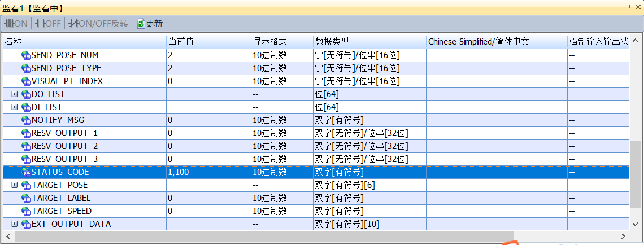
Task: Click the 显示格式 column header
Action: coord(282,41)
